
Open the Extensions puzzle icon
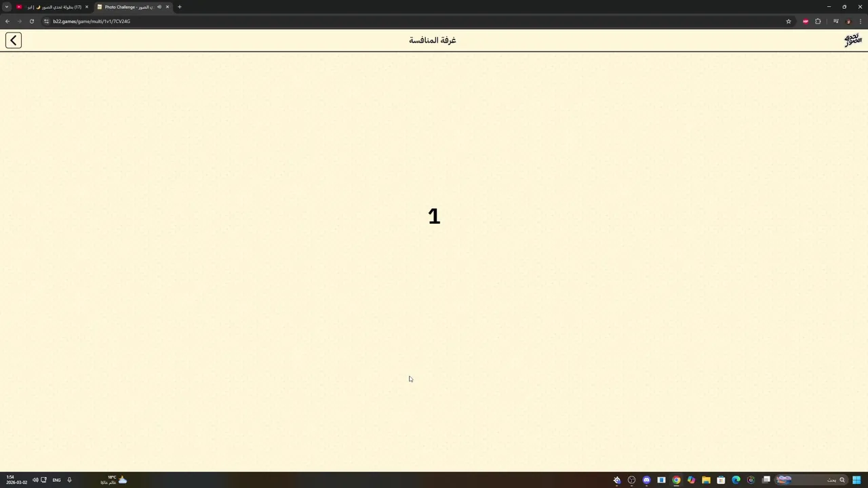tap(818, 21)
